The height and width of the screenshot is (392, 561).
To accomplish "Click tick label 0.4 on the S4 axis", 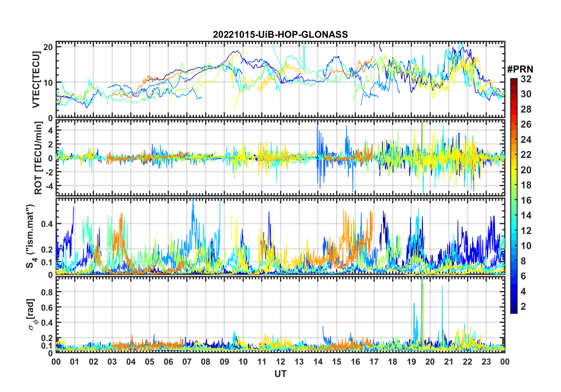I will [x=47, y=224].
